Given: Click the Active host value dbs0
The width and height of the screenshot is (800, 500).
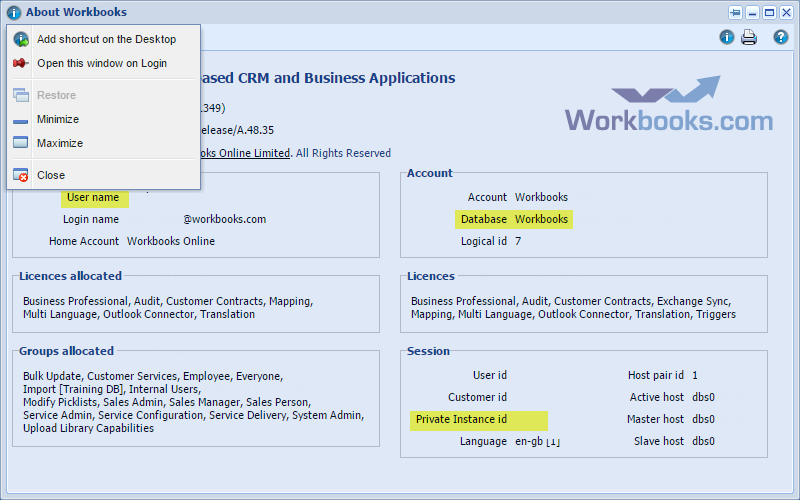Looking at the screenshot, I should pyautogui.click(x=704, y=397).
